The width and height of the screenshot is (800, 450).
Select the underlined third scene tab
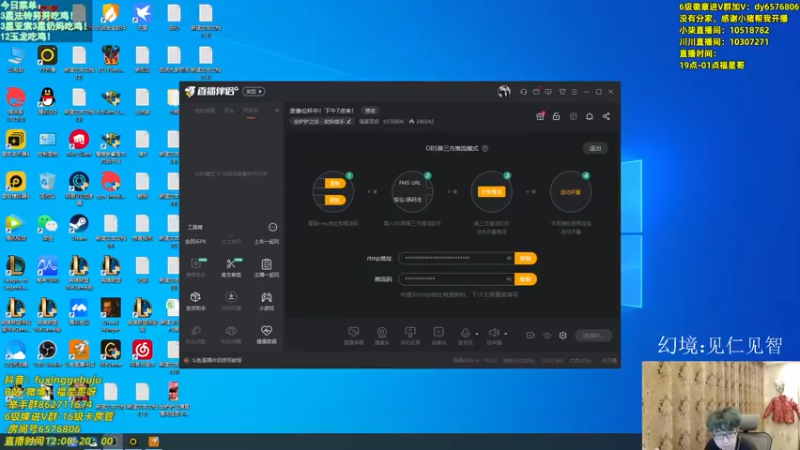coord(251,111)
